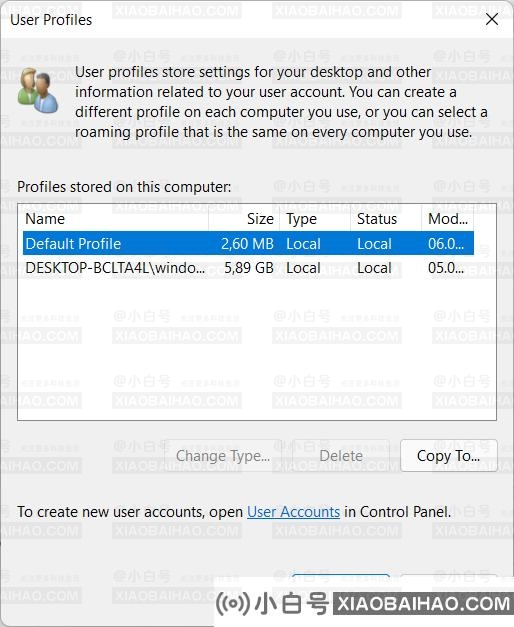
Task: Click the User Profiles people icon
Action: (38, 90)
